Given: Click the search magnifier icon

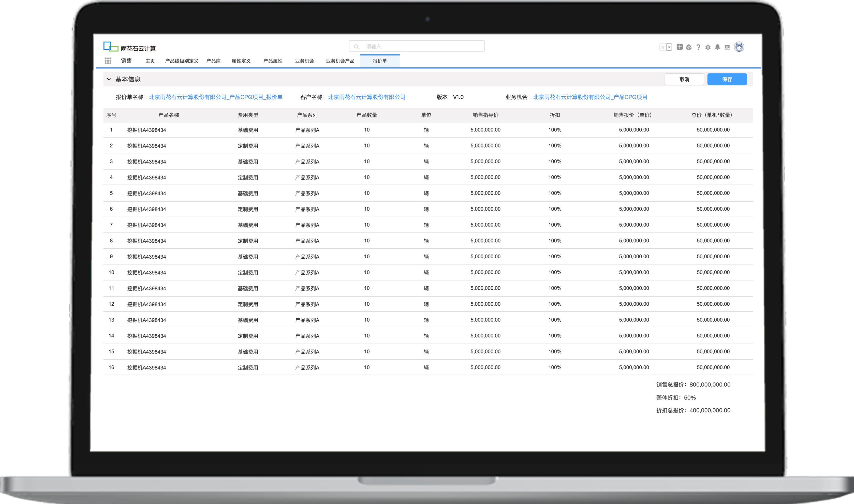Looking at the screenshot, I should (x=357, y=47).
